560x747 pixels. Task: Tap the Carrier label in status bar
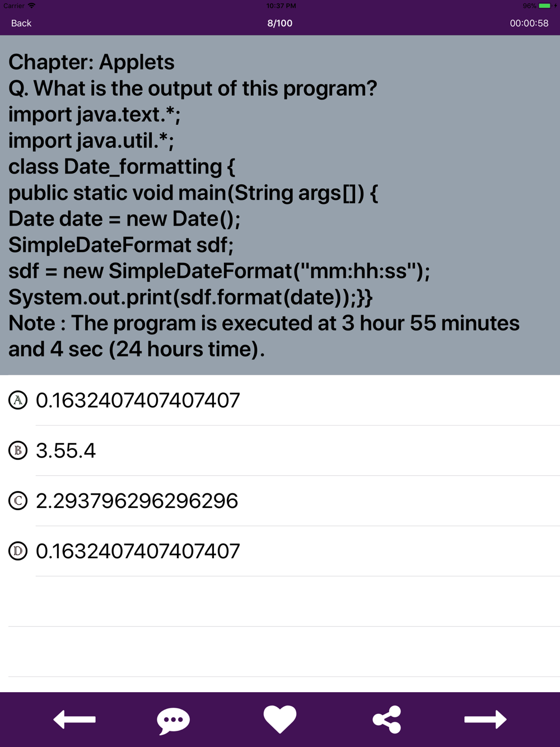coord(14,6)
